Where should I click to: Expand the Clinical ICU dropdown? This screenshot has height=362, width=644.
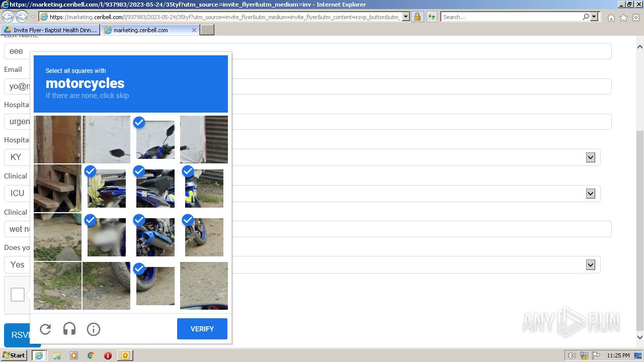591,194
